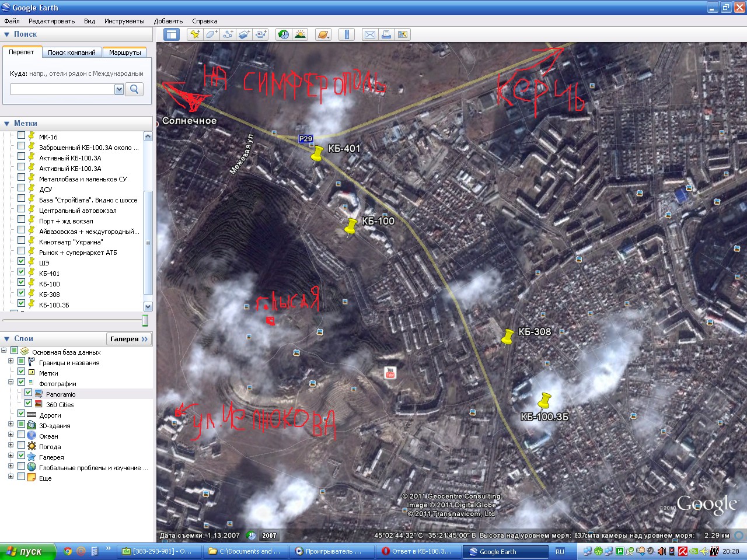Show historical imagery via clock toolbar icon
Viewport: 747px width, 560px height.
point(284,34)
